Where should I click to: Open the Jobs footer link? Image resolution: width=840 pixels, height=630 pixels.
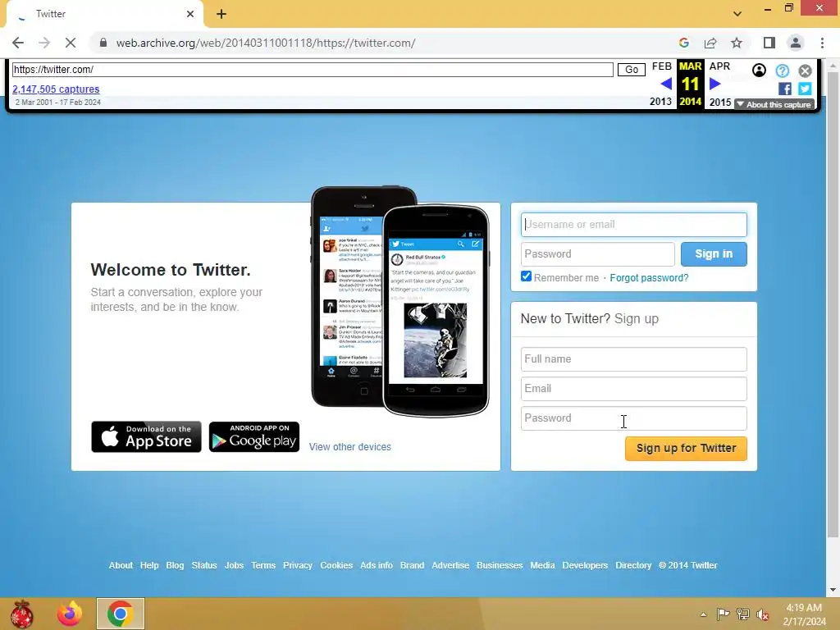234,565
